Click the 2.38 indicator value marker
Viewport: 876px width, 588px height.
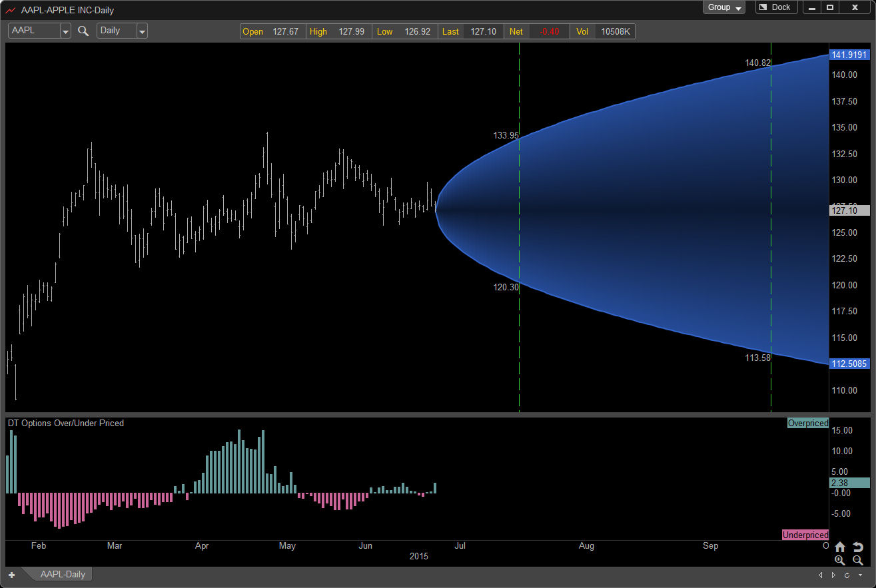(849, 483)
